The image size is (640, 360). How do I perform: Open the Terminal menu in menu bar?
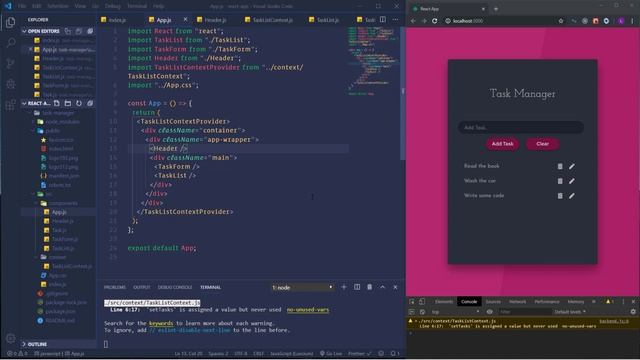[x=137, y=6]
